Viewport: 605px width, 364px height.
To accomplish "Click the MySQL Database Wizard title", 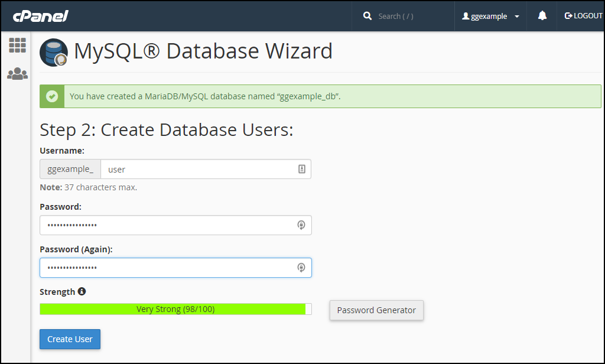I will click(x=203, y=51).
